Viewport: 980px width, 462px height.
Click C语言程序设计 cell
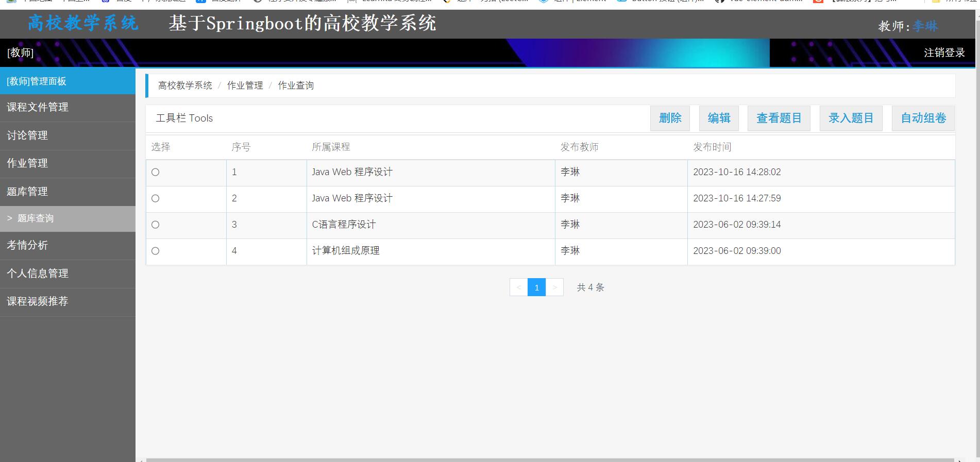(x=344, y=225)
